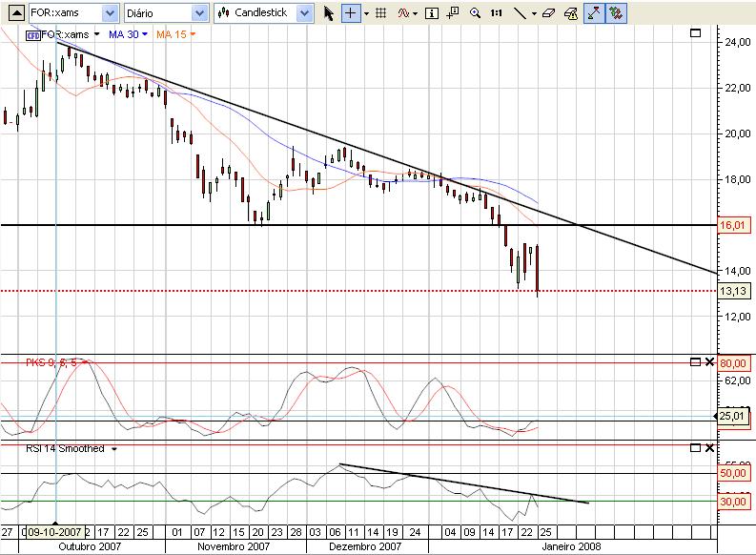Maximize the main price chart pane
Viewport: 756px width, 555px height.
tap(695, 33)
